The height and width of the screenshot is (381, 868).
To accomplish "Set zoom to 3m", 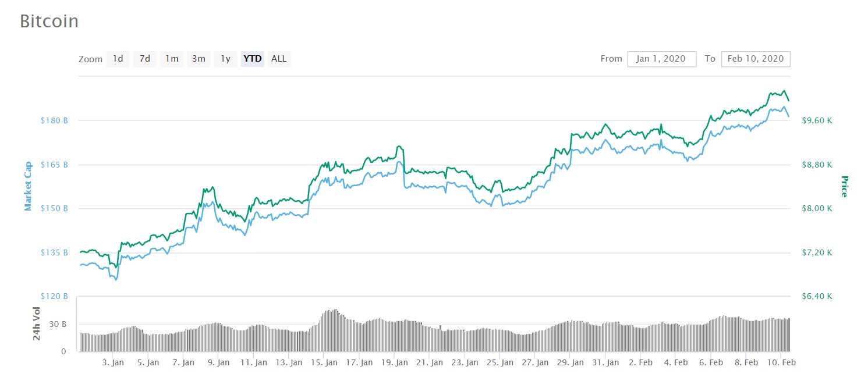I will pos(199,59).
